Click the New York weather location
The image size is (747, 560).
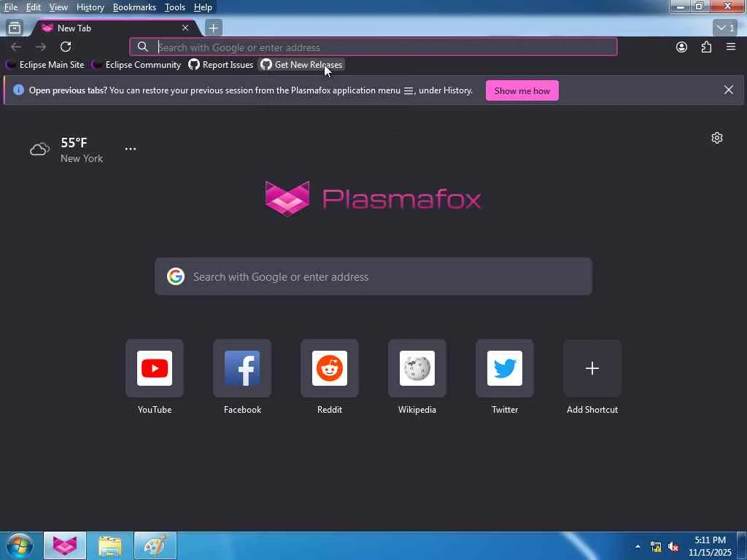click(x=82, y=158)
